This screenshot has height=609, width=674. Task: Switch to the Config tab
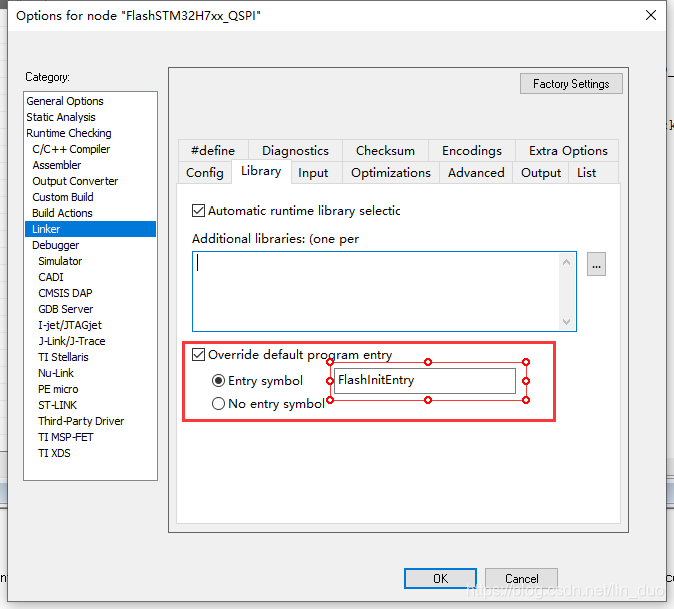click(205, 173)
